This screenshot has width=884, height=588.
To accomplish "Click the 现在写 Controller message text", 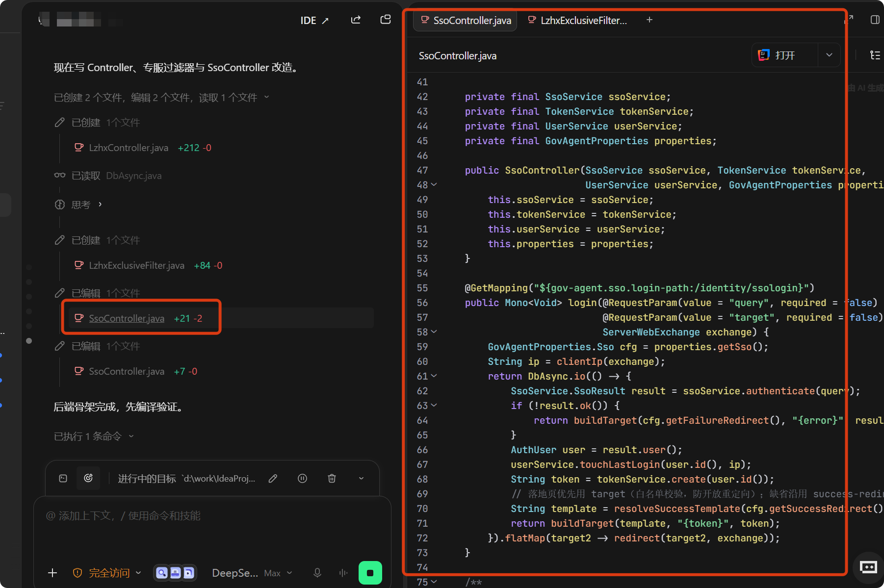I will point(176,67).
